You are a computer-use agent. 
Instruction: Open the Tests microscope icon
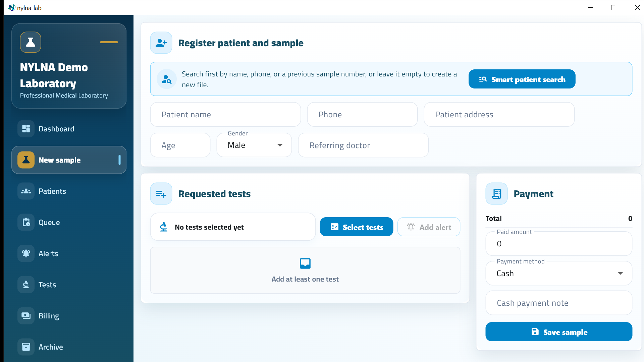coord(26,285)
